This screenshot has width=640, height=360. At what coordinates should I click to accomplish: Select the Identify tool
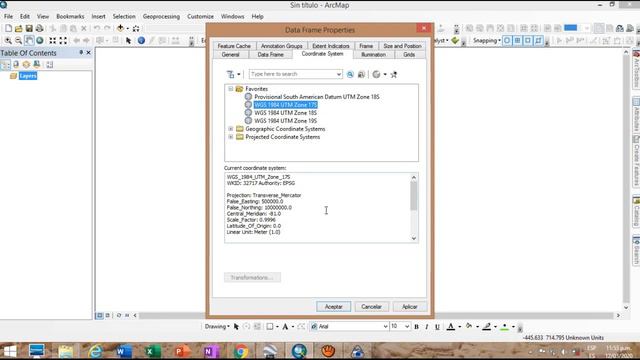pyautogui.click(x=141, y=40)
